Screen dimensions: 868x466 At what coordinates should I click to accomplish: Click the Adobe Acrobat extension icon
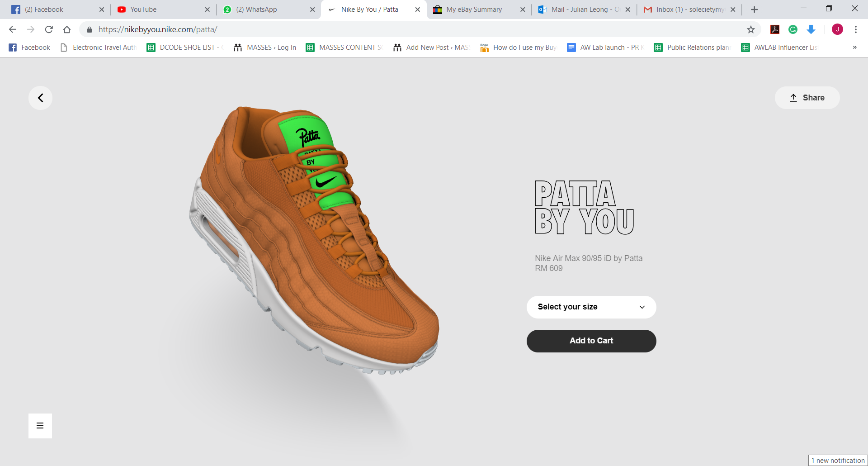click(x=775, y=29)
